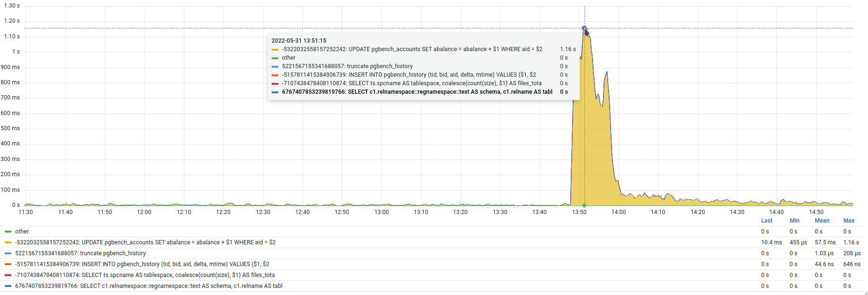Screen dimensions: 868x295
Task: Click the 500 ms label on the Y axis
Action: [x=10, y=128]
